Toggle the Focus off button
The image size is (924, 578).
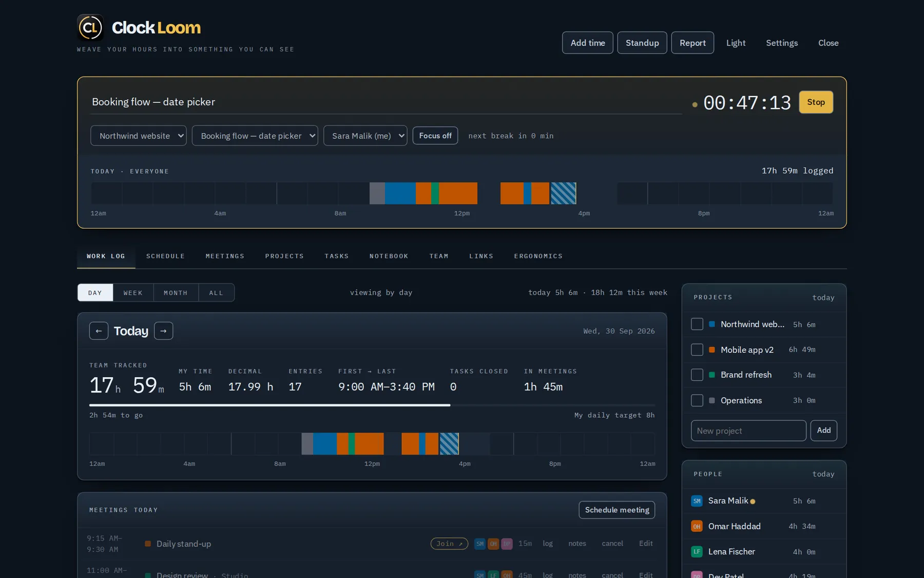point(435,136)
